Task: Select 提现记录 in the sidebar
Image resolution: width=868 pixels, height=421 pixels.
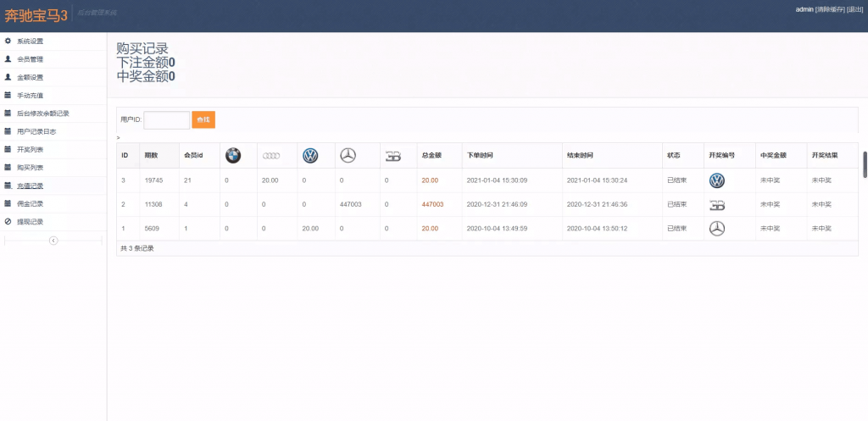Action: tap(30, 222)
